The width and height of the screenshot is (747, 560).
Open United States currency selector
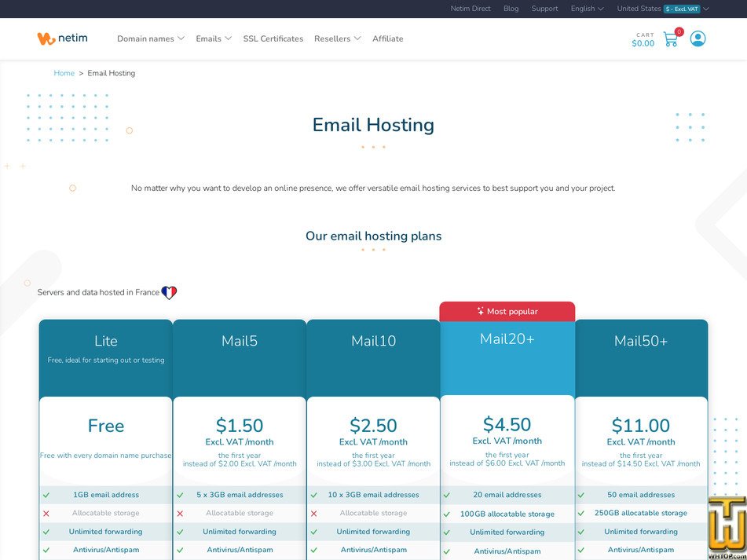(662, 9)
